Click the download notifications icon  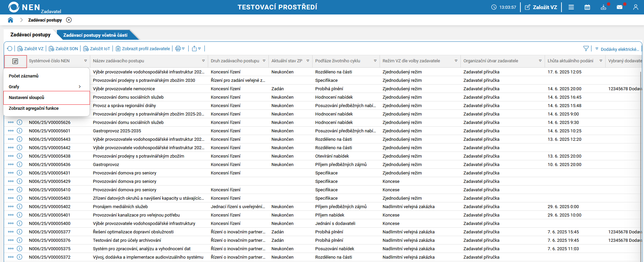pyautogui.click(x=603, y=7)
